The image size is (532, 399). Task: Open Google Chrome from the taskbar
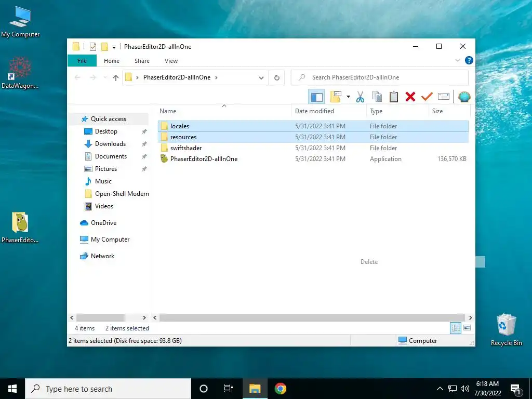tap(280, 389)
